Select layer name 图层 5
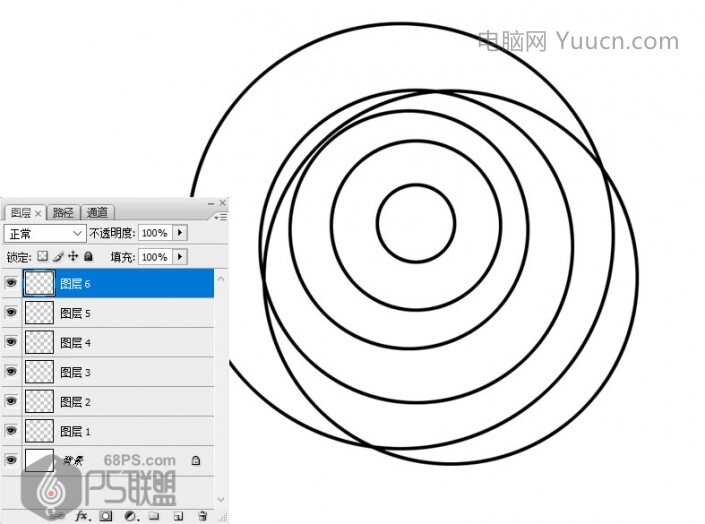This screenshot has width=705, height=524. point(75,313)
